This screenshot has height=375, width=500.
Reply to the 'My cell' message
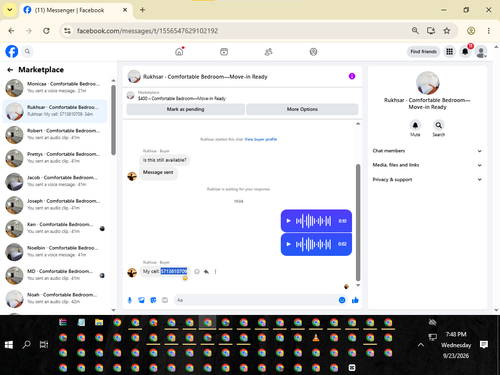206,272
